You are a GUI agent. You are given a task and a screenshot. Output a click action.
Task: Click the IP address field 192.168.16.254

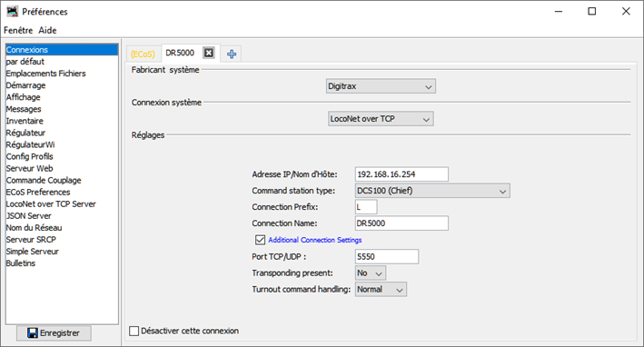point(401,174)
